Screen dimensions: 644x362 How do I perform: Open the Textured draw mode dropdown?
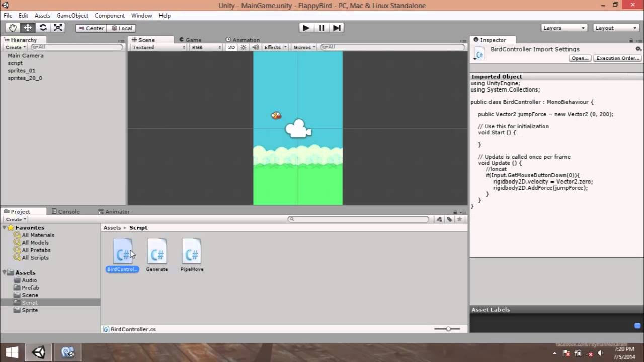(158, 47)
